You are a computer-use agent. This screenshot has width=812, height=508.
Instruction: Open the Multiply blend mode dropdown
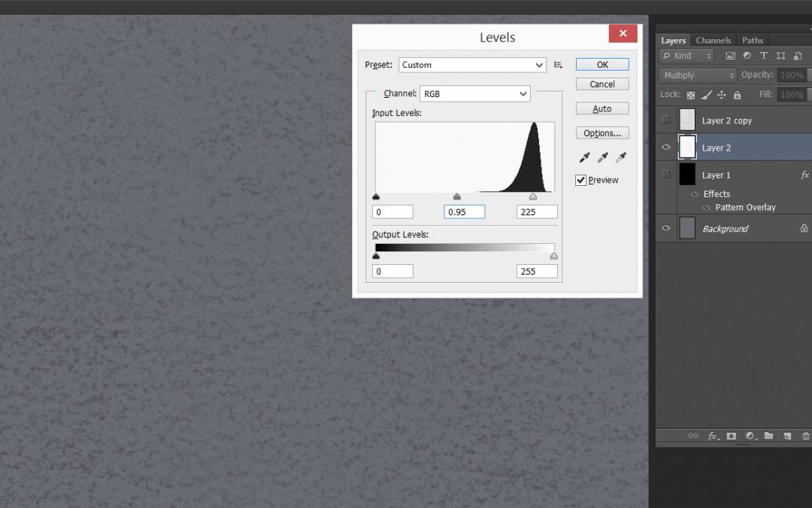[698, 75]
